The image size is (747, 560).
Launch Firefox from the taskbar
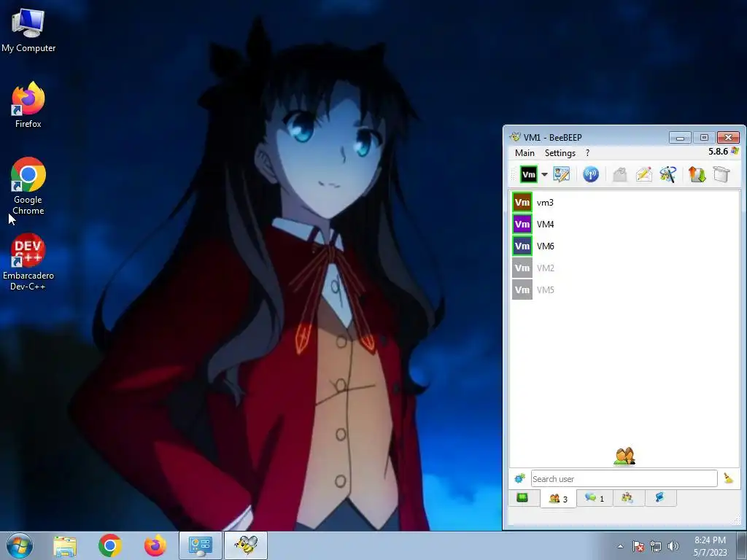pyautogui.click(x=155, y=545)
